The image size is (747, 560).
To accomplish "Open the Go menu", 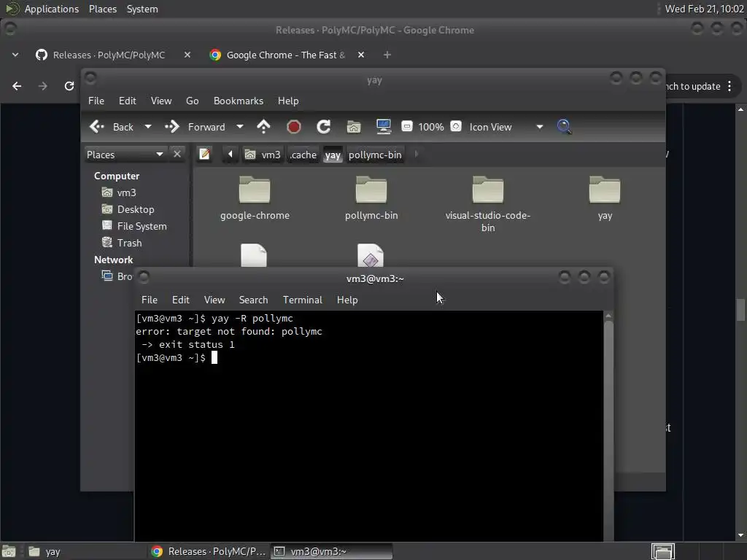I will click(192, 101).
